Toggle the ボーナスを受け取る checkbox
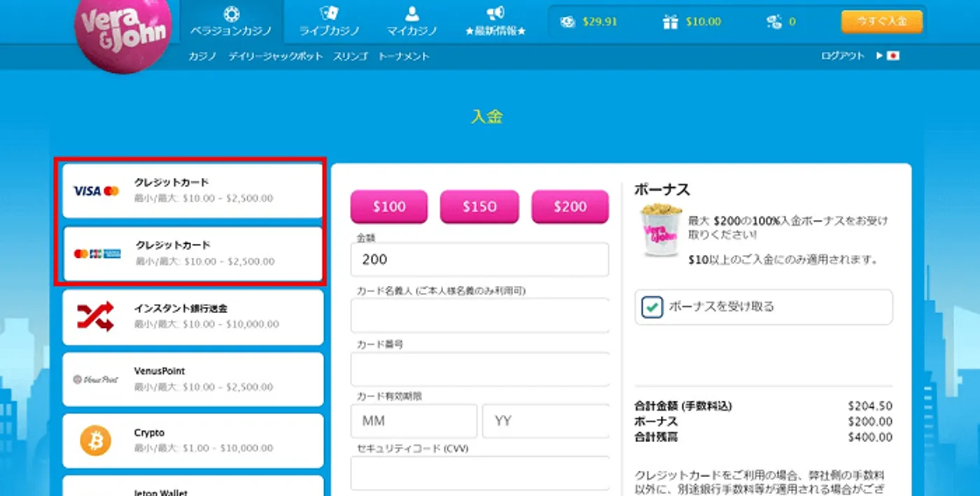 [652, 307]
